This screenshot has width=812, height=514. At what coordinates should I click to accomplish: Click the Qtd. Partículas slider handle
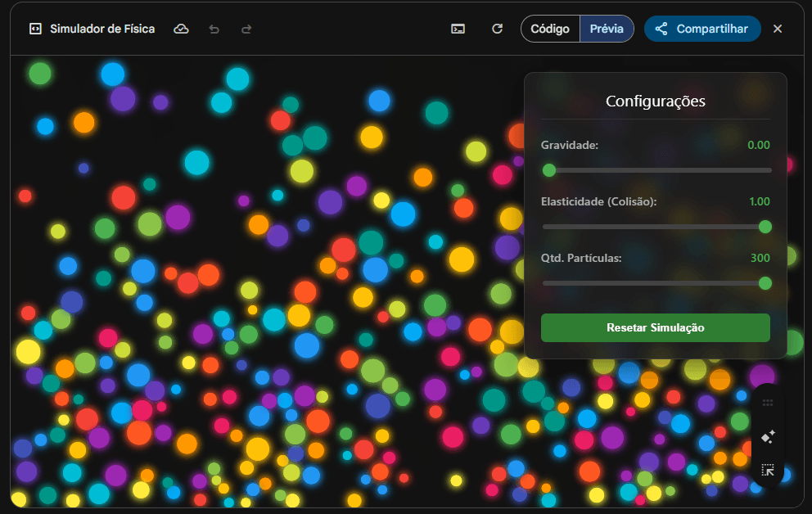(765, 283)
